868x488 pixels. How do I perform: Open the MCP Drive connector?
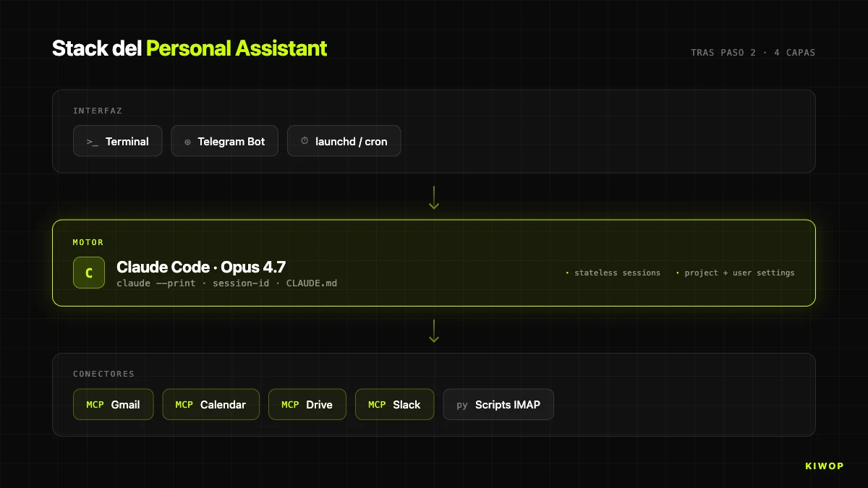point(307,405)
